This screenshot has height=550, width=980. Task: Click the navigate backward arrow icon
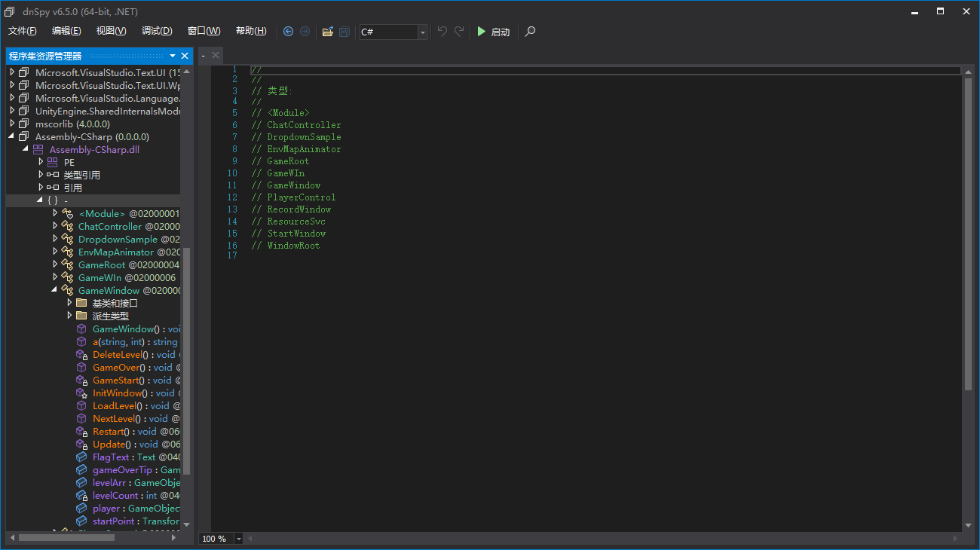pos(288,32)
